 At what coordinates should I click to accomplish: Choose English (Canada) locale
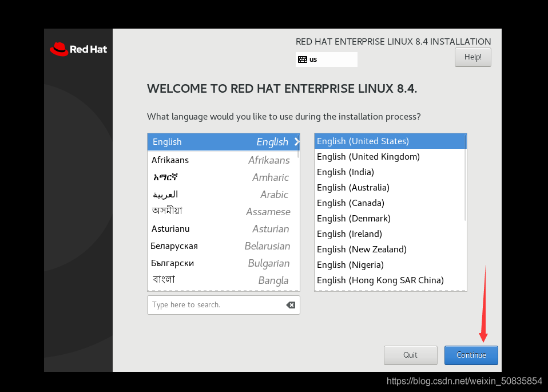390,203
